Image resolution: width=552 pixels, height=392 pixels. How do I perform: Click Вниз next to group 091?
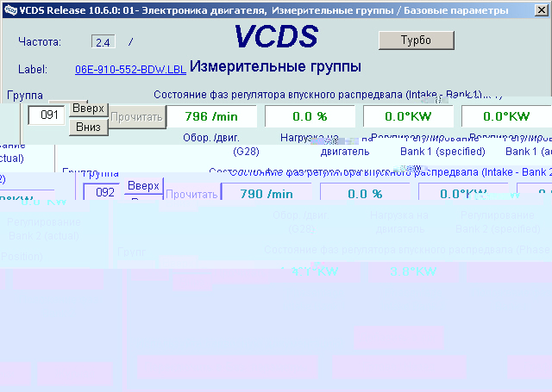coord(88,127)
